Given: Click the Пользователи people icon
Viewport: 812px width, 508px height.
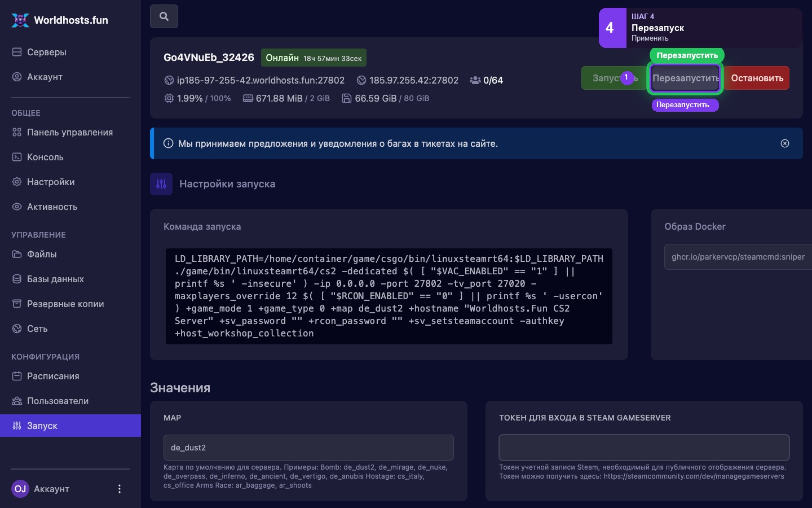Looking at the screenshot, I should click(17, 401).
